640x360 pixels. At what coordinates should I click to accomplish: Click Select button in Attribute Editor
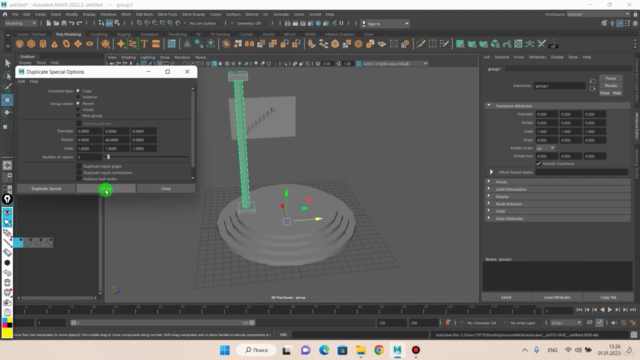pyautogui.click(x=506, y=297)
